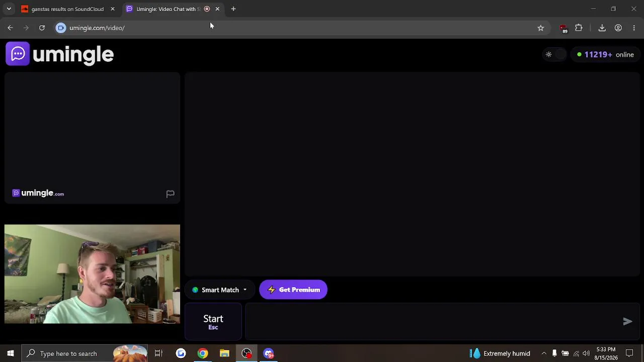
Task: Close the Umingle tab
Action: tap(217, 9)
